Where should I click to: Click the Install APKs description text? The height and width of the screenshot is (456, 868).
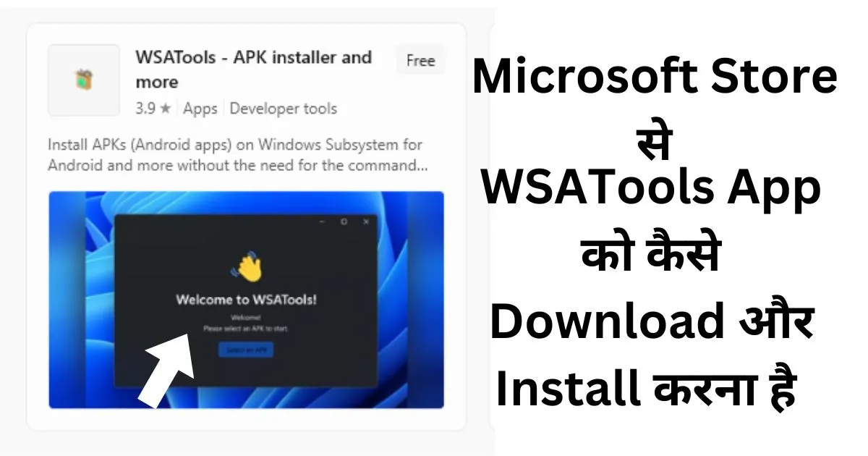point(238,155)
